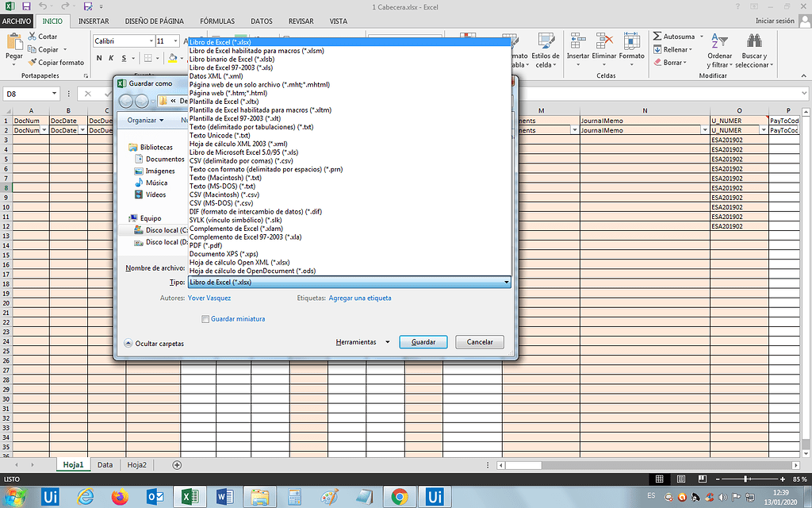This screenshot has width=812, height=508.
Task: Open the Tipo file format dropdown
Action: coord(505,281)
